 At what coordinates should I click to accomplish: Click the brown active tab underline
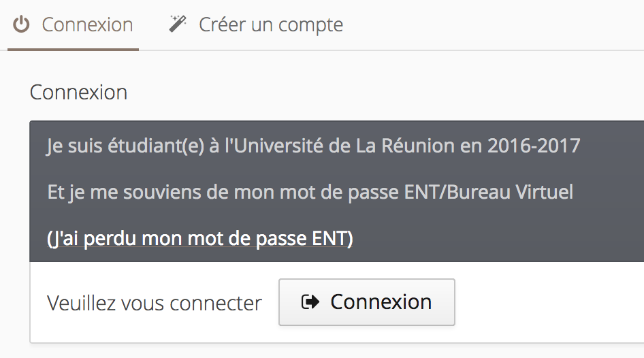click(73, 49)
